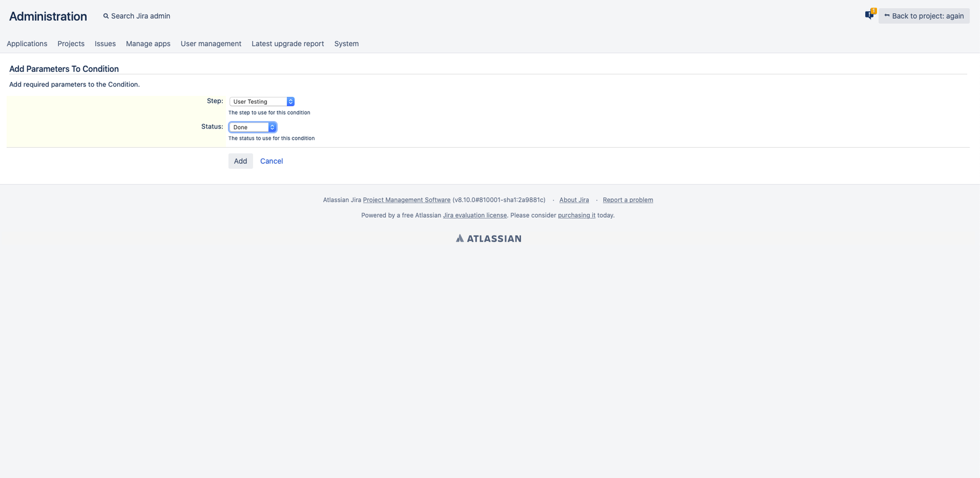Open the Projects admin tab
The width and height of the screenshot is (980, 478).
[x=71, y=44]
